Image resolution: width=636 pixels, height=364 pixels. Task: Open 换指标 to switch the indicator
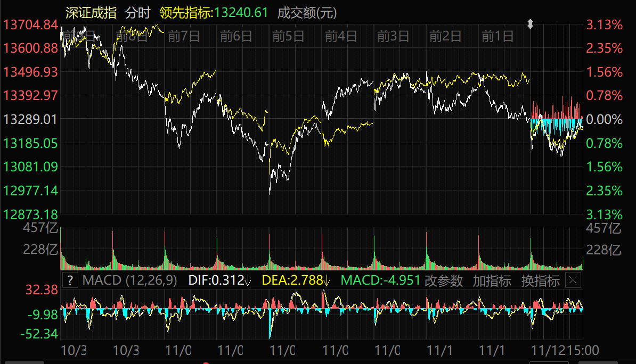[540, 280]
